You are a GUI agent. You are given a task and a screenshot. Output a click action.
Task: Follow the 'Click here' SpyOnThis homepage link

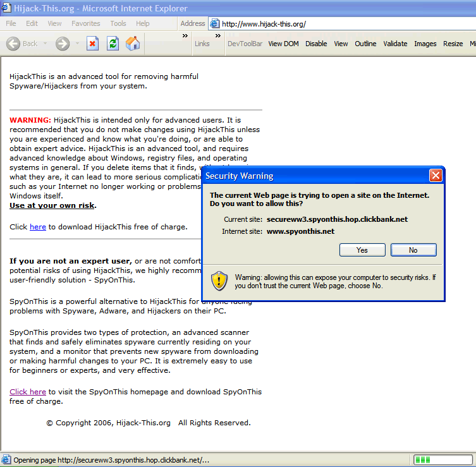pyautogui.click(x=28, y=392)
